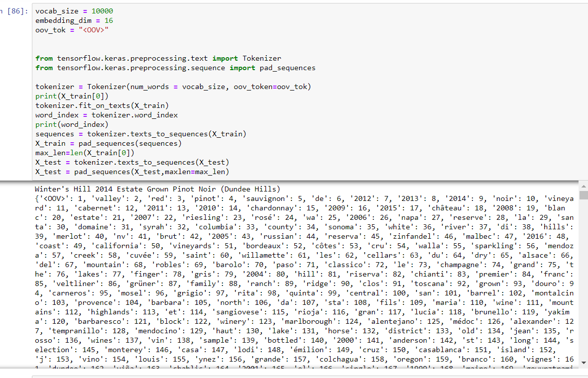Viewport: 588px width, 378px height.
Task: Click the tokenizer.fit_on_texts(X_train) line
Action: tap(102, 105)
